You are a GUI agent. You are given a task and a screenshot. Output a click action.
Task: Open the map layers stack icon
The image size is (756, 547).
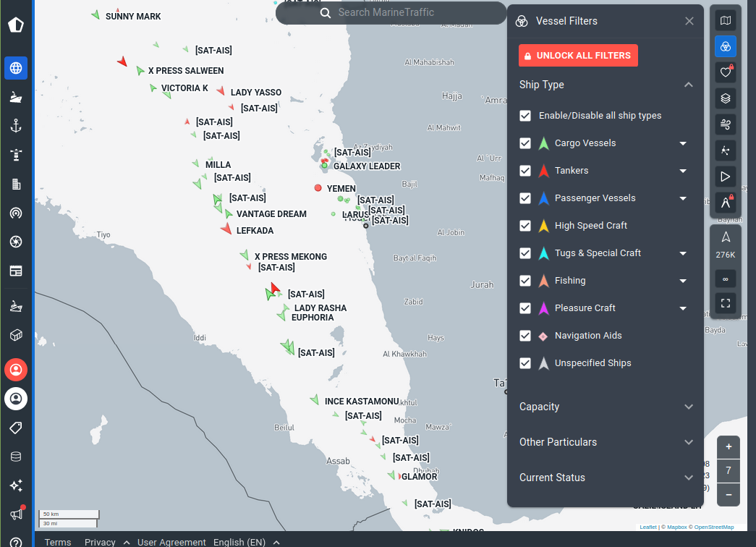(726, 99)
